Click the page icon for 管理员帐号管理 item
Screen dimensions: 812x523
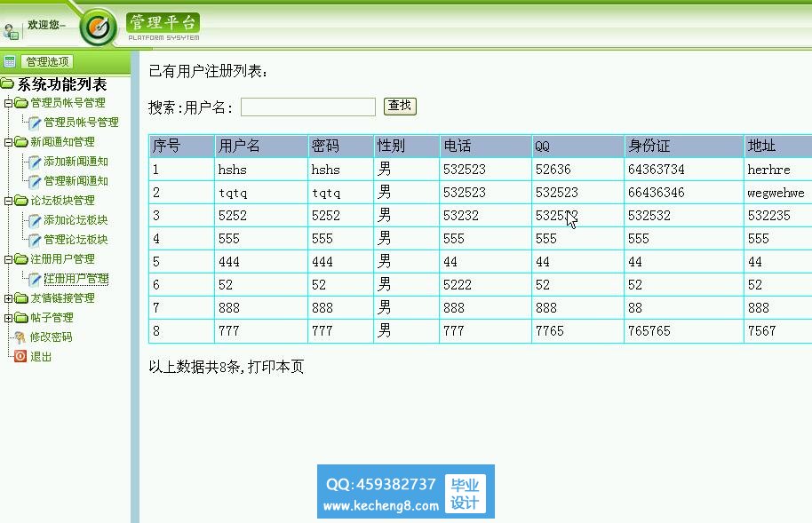tap(34, 123)
